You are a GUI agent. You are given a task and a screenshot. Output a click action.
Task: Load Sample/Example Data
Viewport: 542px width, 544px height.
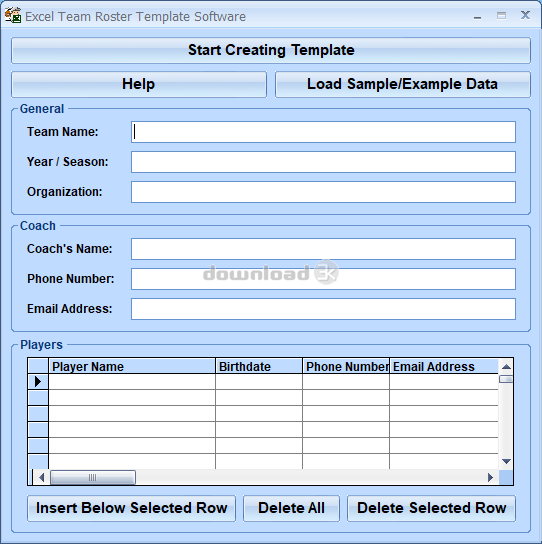pos(403,84)
